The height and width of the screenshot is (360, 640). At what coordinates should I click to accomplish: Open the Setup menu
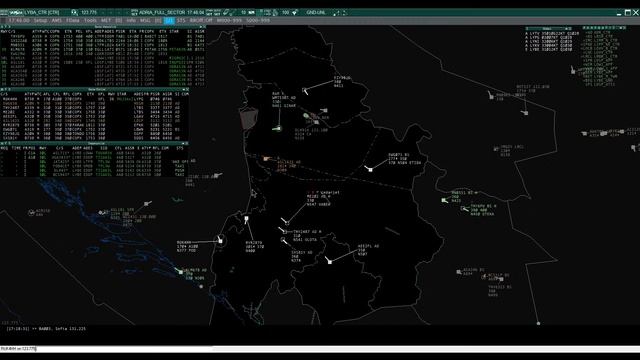40,20
